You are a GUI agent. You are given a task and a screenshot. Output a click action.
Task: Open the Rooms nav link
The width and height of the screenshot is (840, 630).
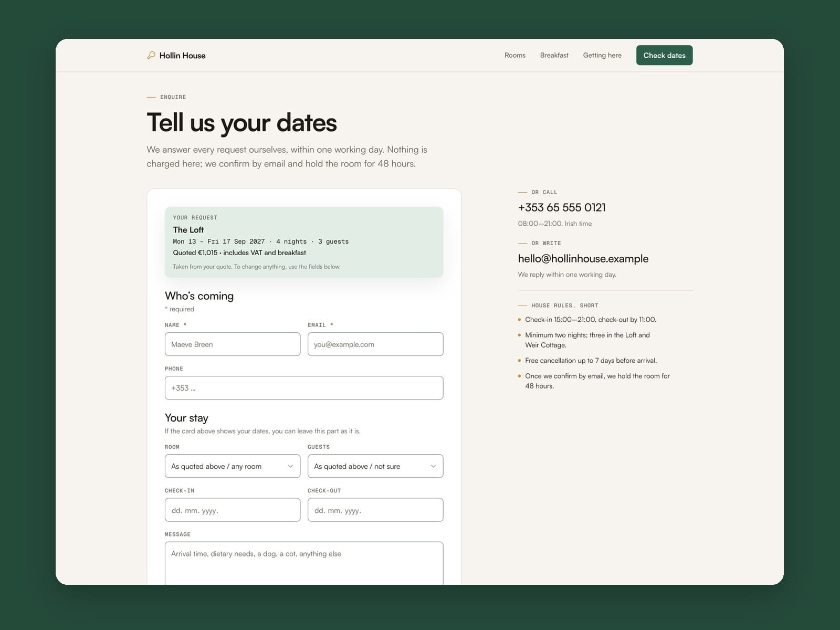pyautogui.click(x=514, y=55)
